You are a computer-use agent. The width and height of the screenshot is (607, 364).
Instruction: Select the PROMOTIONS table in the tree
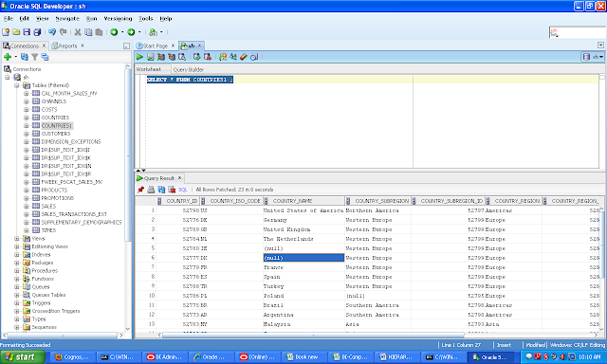pyautogui.click(x=58, y=198)
